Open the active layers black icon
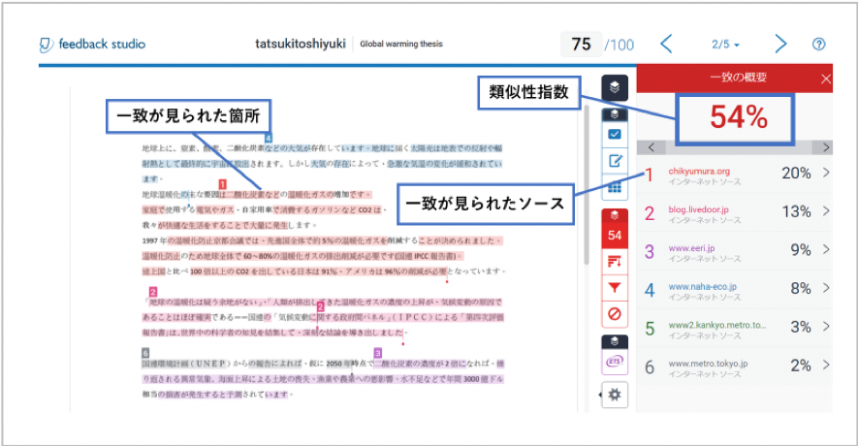The image size is (858, 446). click(x=614, y=88)
